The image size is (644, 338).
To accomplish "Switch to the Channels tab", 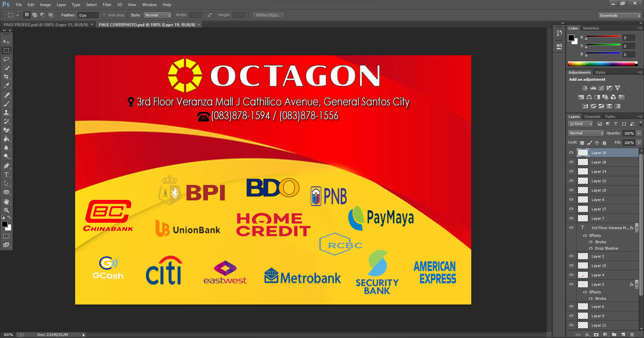I will coord(592,116).
